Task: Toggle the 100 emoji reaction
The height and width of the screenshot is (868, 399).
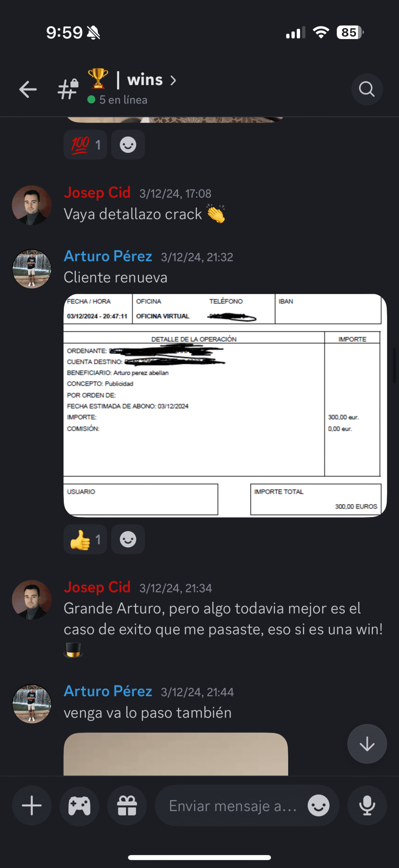Action: coord(85,145)
